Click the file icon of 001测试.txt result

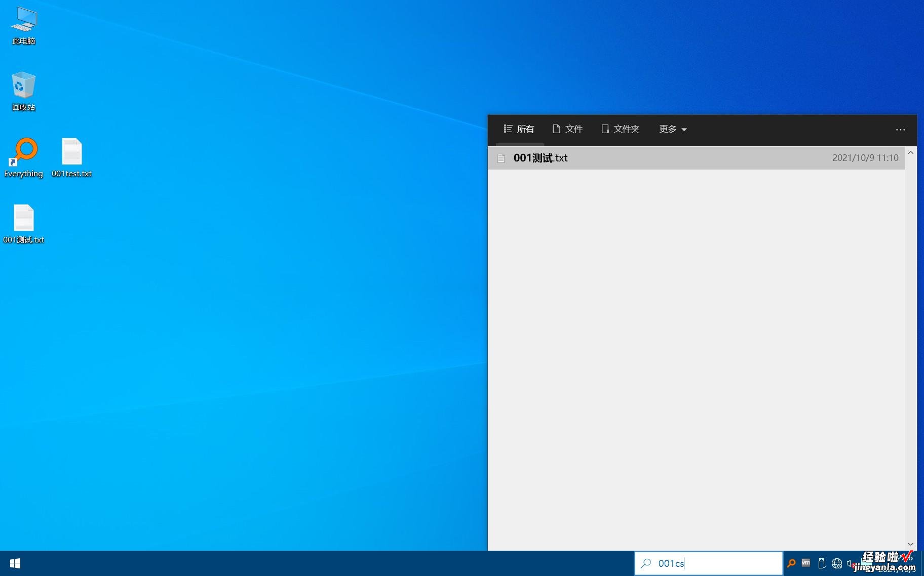point(501,158)
